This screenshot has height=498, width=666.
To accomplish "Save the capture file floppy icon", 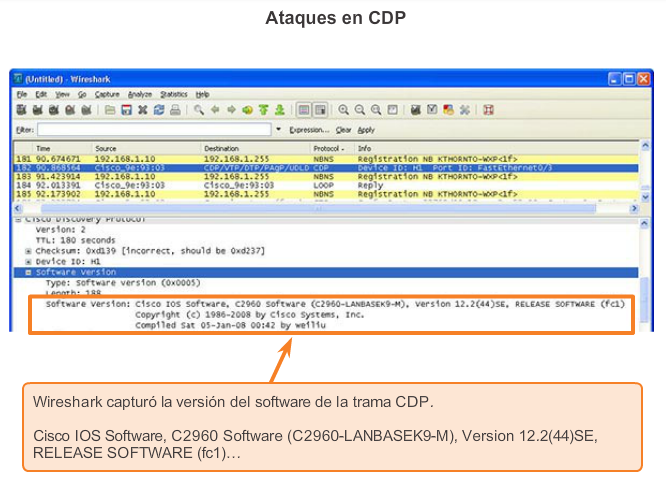I will (126, 110).
